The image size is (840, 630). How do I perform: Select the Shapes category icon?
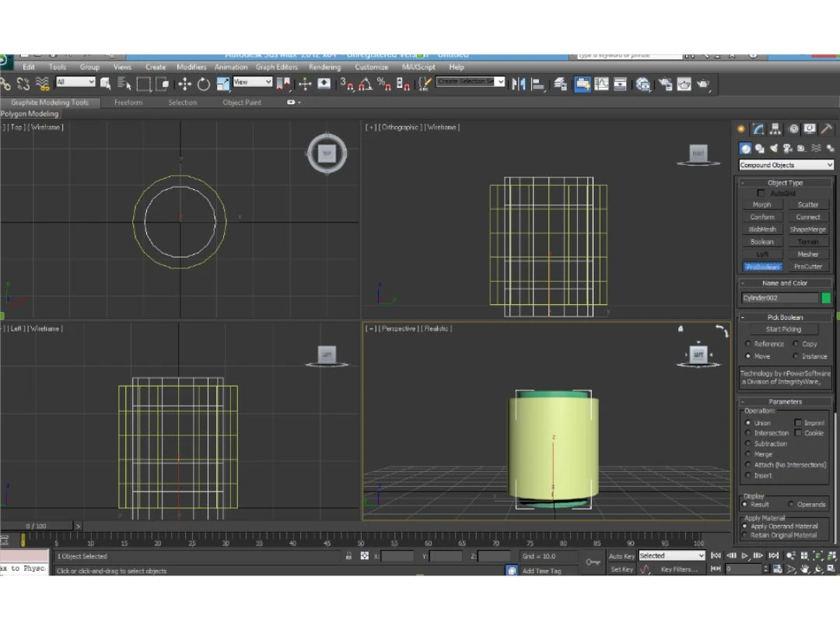[760, 148]
